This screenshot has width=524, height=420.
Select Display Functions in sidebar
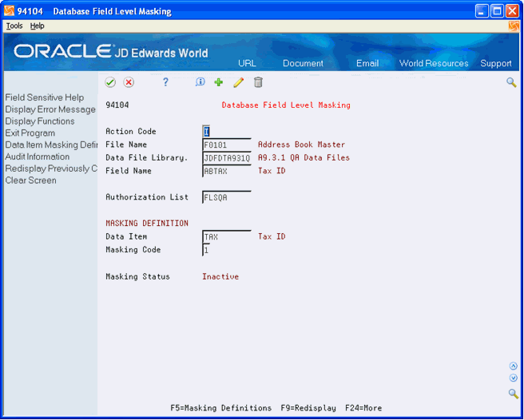(x=40, y=121)
